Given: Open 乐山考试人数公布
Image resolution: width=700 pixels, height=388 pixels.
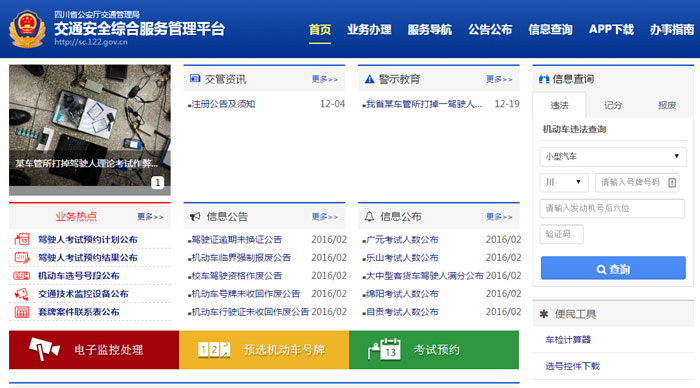Looking at the screenshot, I should tap(402, 258).
